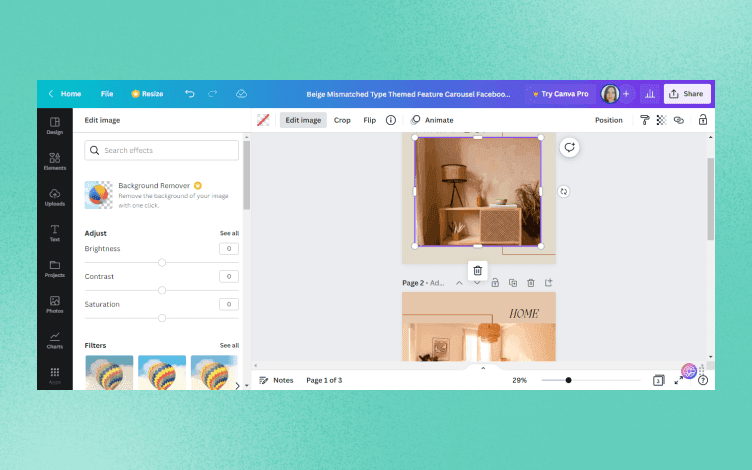Click the Contrast value box
Screen dimensions: 752x470
(229, 276)
